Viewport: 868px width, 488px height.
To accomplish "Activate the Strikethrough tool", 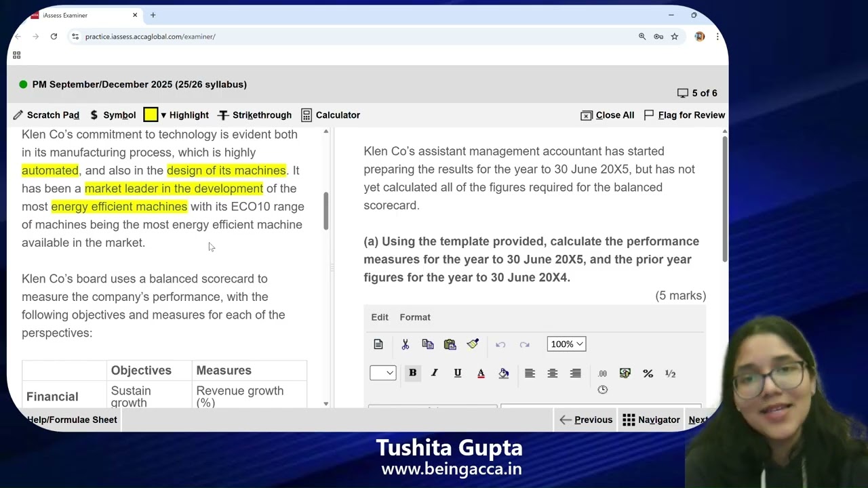I will 254,115.
